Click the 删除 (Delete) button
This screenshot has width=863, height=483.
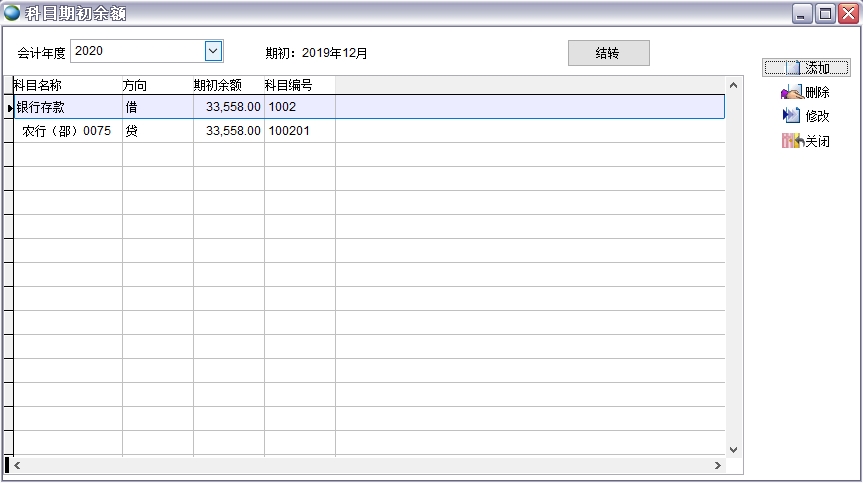coord(806,92)
